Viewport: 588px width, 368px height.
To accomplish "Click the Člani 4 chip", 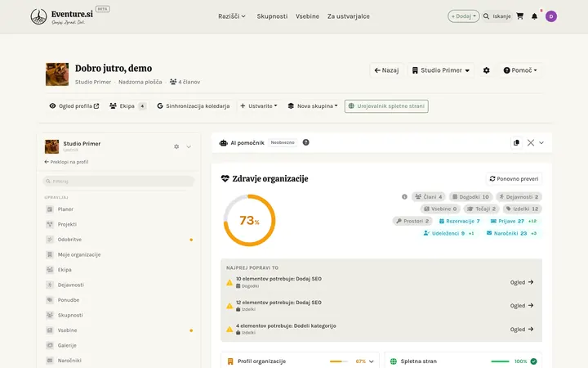I will tap(428, 197).
